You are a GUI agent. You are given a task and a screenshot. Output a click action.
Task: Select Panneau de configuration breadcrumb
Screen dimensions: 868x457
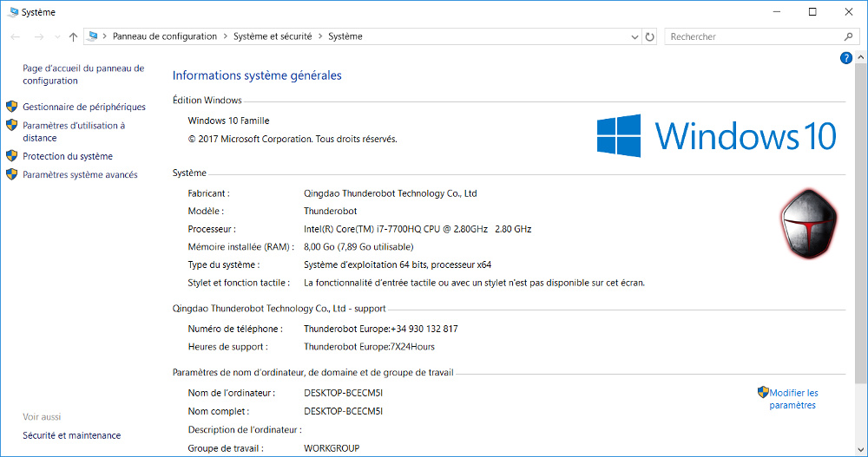(x=164, y=36)
